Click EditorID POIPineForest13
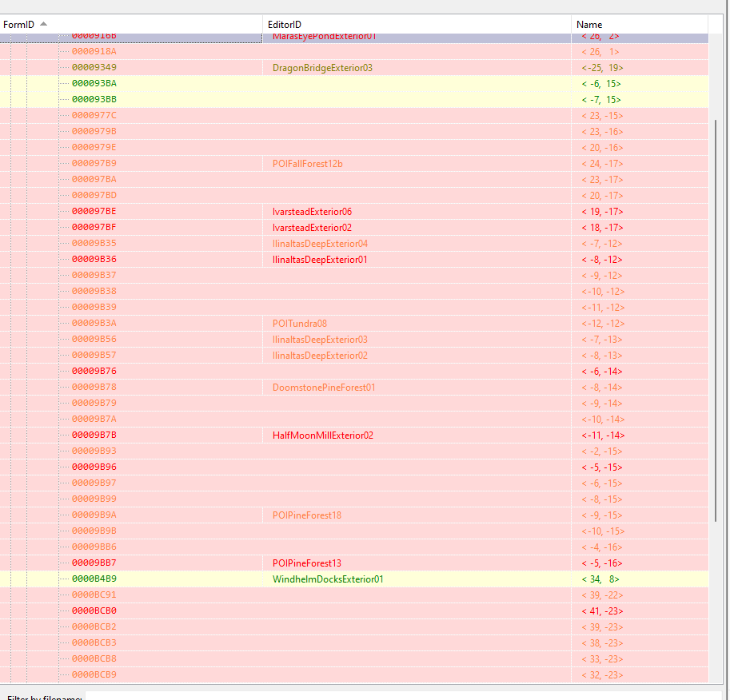This screenshot has height=700, width=730. click(307, 563)
